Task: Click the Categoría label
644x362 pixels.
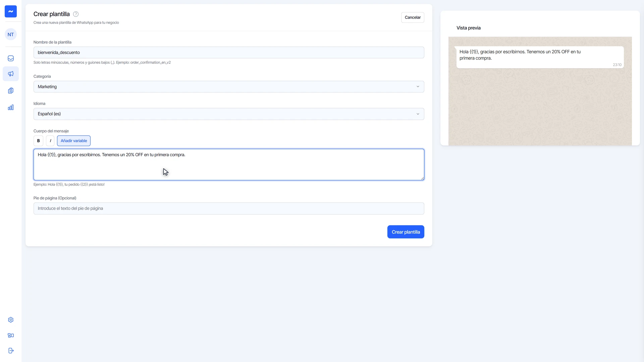Action: [42, 76]
